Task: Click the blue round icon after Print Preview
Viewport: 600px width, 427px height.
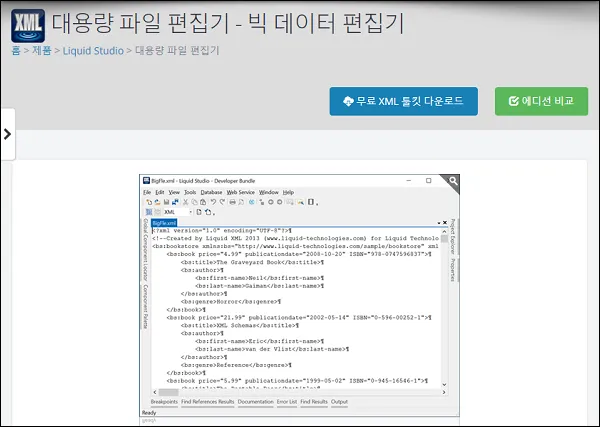Action: [x=252, y=202]
